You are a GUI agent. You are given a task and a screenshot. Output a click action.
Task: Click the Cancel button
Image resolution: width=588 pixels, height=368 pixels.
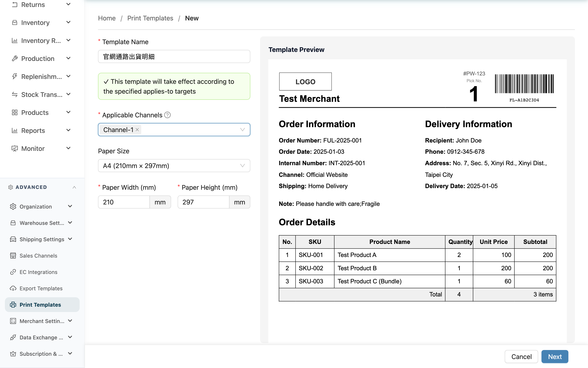(x=521, y=357)
